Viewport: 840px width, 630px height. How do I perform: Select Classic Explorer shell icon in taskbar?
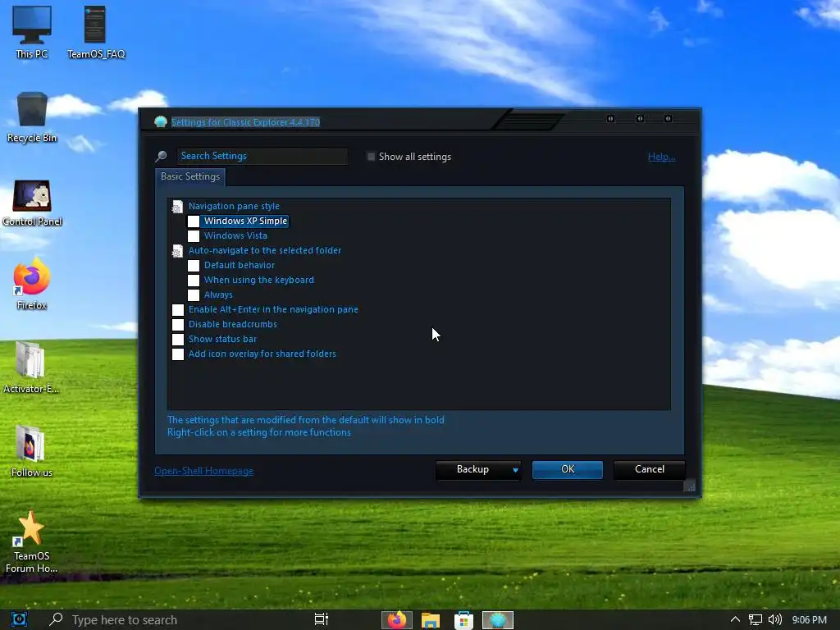[x=498, y=620]
